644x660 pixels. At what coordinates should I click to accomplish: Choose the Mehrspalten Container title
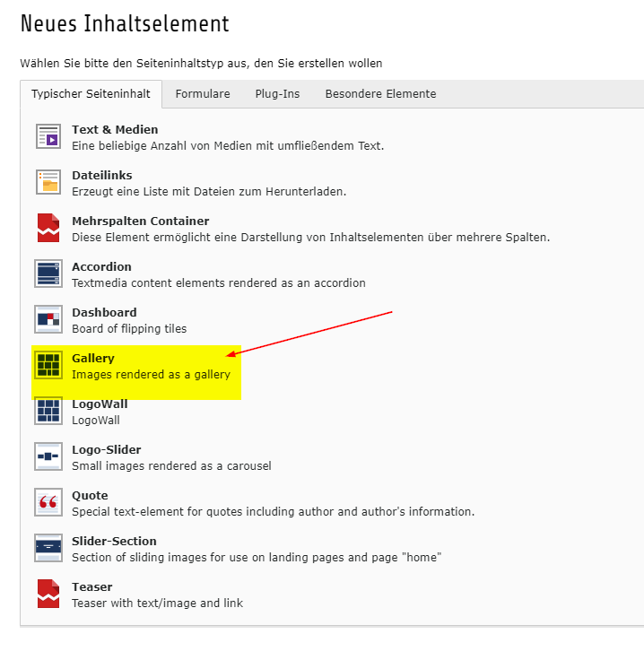pos(140,221)
